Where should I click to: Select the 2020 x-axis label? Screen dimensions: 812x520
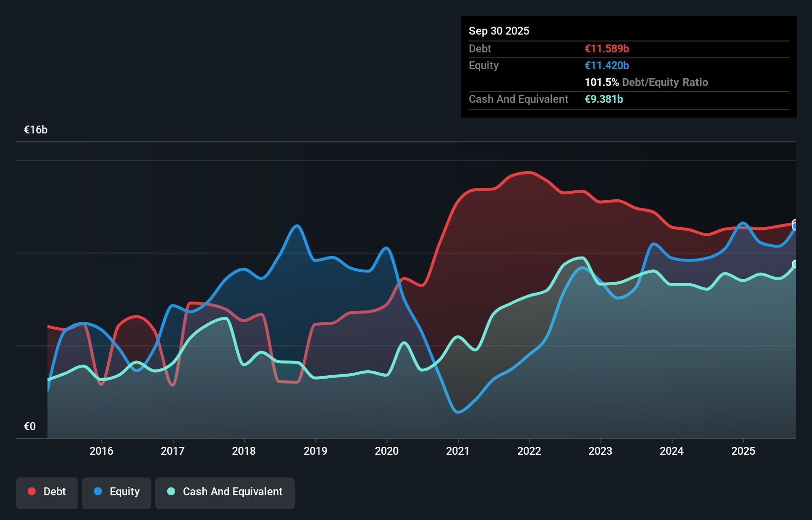(387, 451)
